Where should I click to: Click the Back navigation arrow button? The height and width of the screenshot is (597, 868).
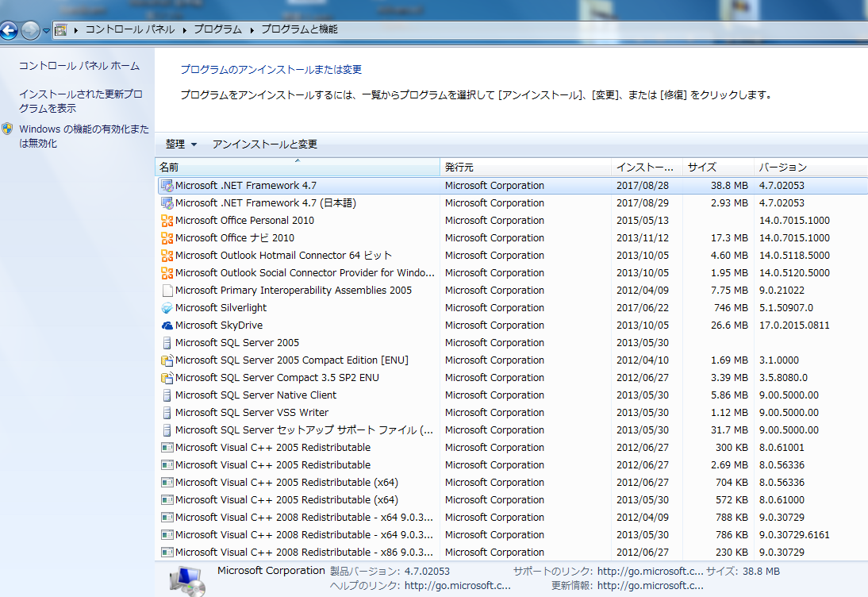9,30
